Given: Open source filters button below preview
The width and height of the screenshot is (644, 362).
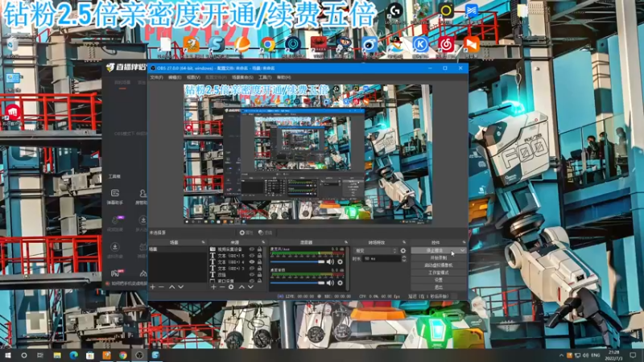Looking at the screenshot, I should click(x=266, y=232).
